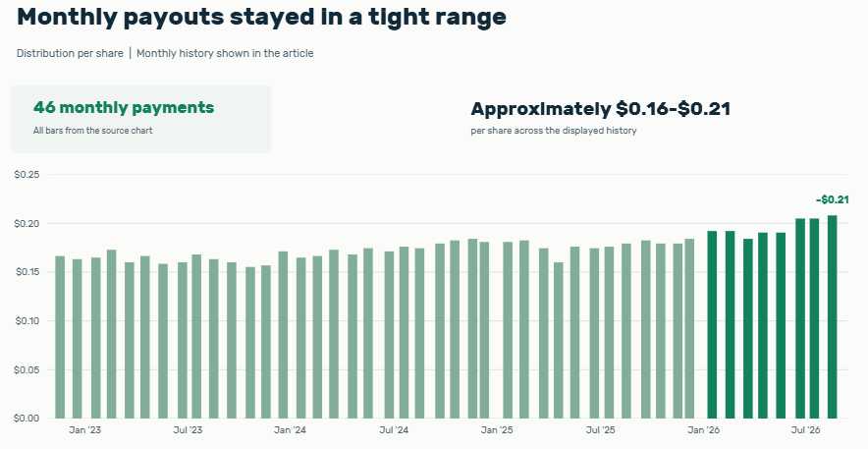Select the 'Jan '25' axis label
This screenshot has height=449, width=868.
497,430
